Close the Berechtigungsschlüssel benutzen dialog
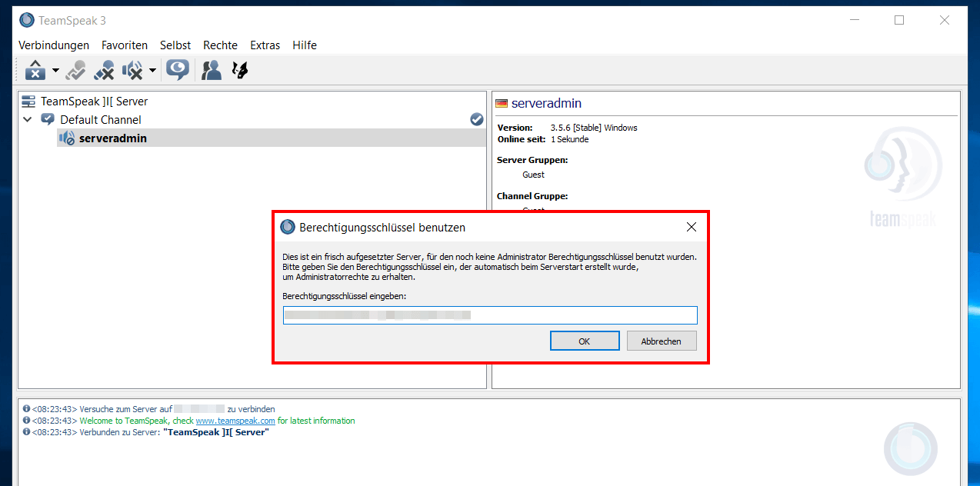This screenshot has height=486, width=980. (691, 227)
